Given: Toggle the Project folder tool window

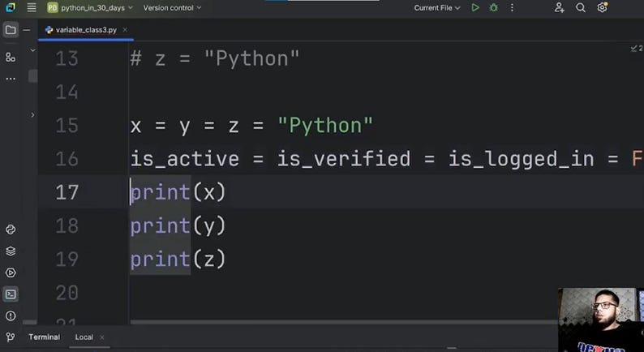Looking at the screenshot, I should 11,30.
